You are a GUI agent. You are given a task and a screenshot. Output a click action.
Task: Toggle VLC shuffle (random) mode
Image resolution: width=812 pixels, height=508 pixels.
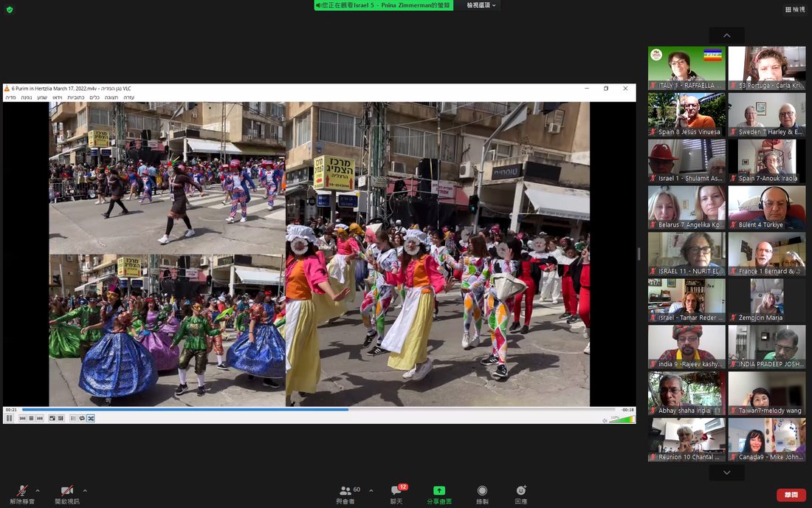[x=91, y=419]
